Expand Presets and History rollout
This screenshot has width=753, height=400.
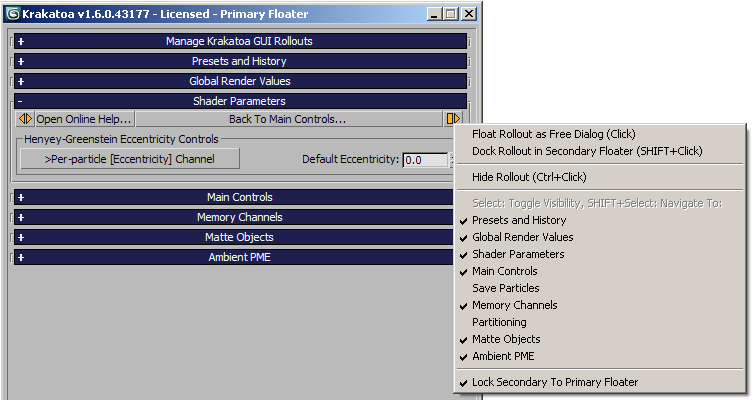pos(240,61)
